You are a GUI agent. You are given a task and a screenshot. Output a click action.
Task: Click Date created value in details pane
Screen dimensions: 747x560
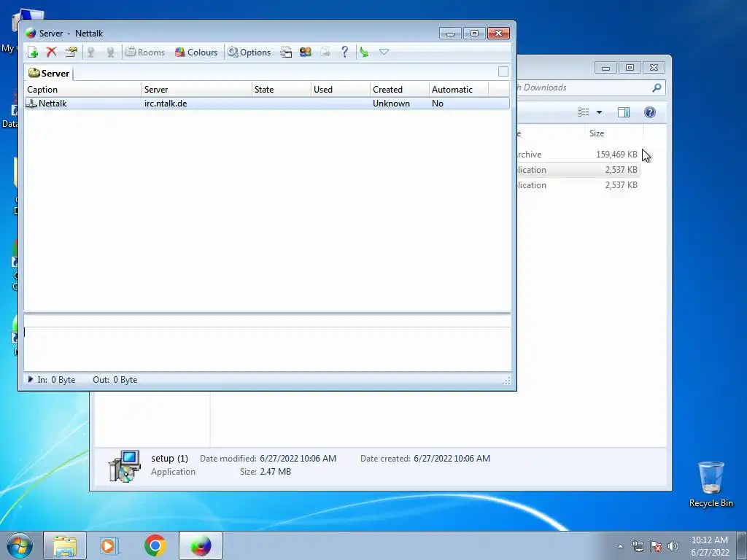click(x=452, y=459)
